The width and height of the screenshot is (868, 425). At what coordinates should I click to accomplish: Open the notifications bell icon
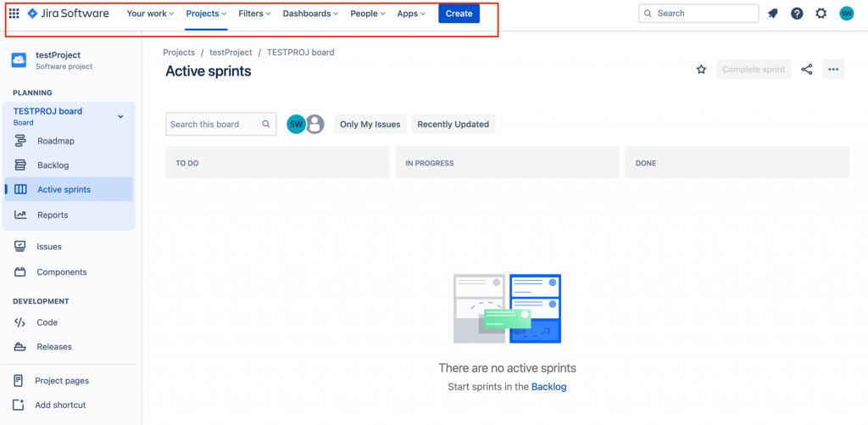tap(773, 14)
